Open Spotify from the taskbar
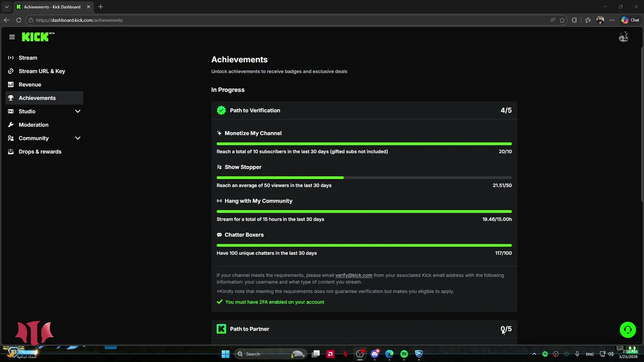The image size is (644, 362). tap(404, 354)
